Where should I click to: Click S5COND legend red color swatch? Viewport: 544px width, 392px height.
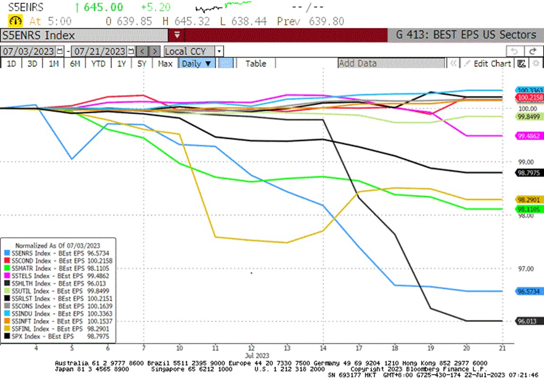click(x=7, y=261)
